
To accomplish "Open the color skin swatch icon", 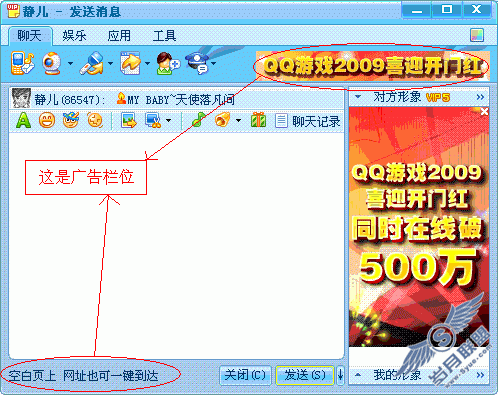I will click(x=477, y=35).
